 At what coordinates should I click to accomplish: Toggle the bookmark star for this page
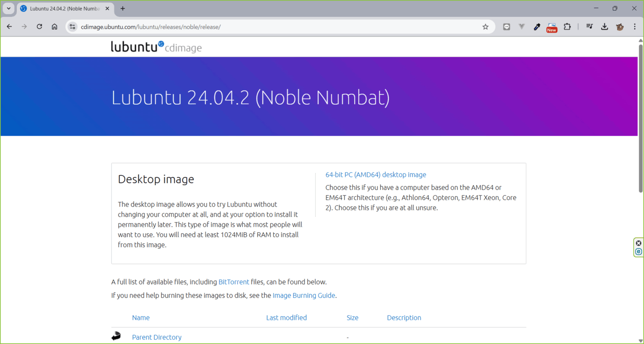(485, 26)
